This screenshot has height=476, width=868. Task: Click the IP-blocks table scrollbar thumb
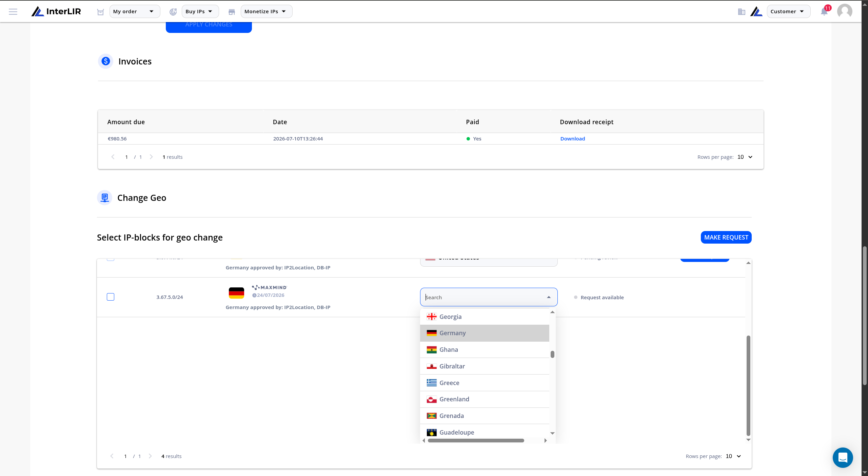(748, 386)
